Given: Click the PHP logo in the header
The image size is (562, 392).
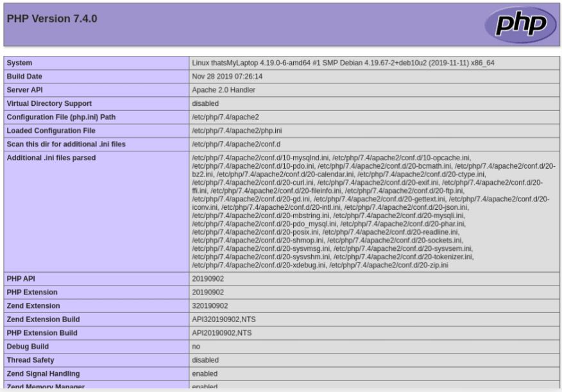Looking at the screenshot, I should [x=520, y=25].
